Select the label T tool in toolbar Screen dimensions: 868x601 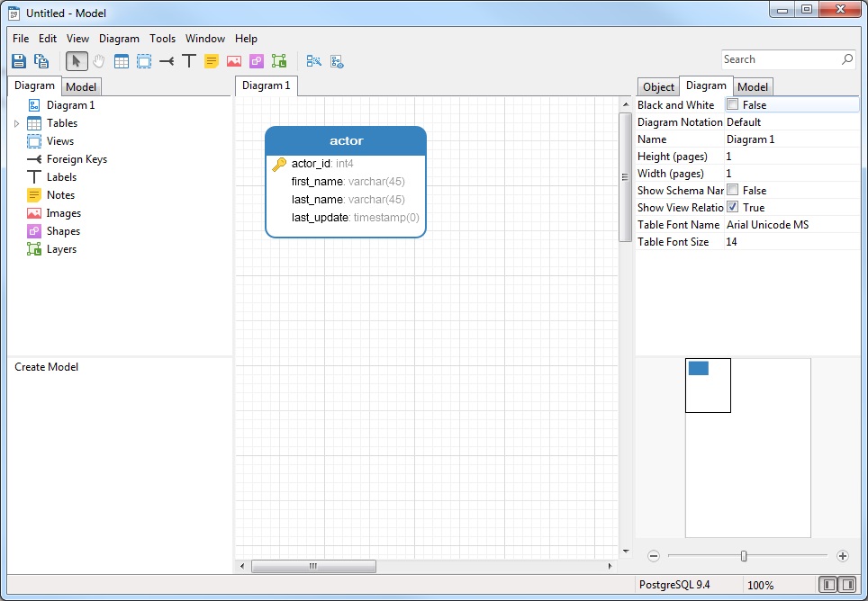tap(189, 61)
